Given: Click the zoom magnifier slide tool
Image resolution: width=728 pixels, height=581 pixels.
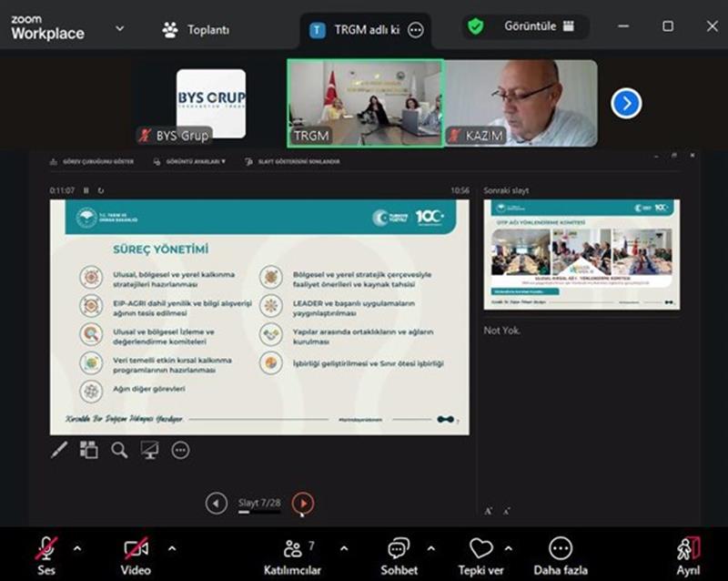Looking at the screenshot, I should coord(119,450).
